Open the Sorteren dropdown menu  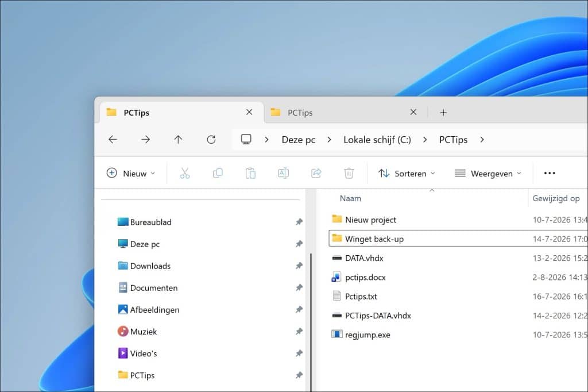point(407,173)
